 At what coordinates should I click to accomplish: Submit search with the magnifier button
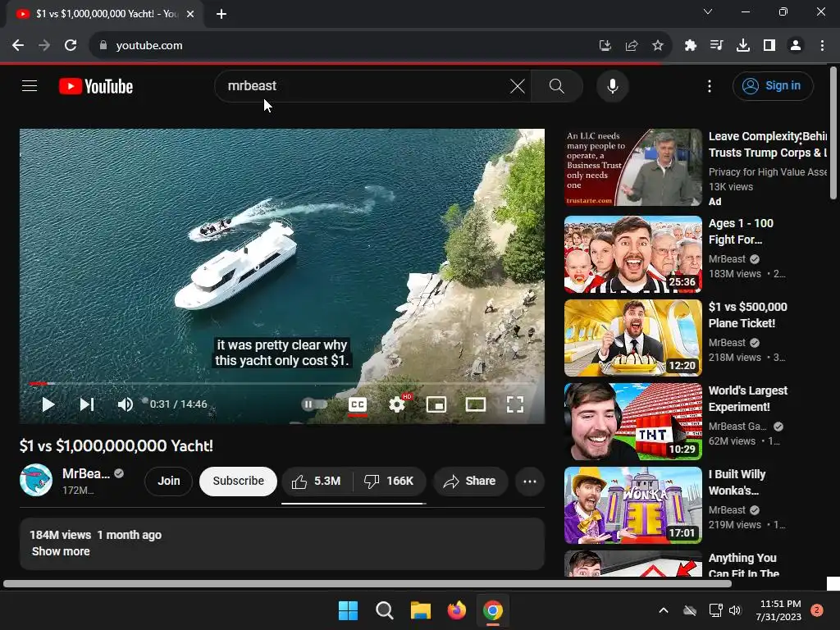(557, 85)
